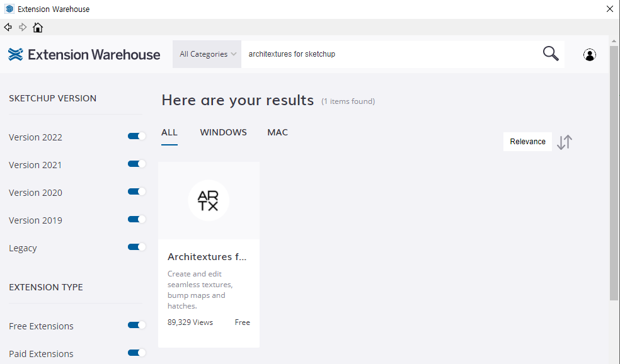Reverse sort order with arrows icon
Viewport: 620px width, 364px height.
[x=565, y=142]
